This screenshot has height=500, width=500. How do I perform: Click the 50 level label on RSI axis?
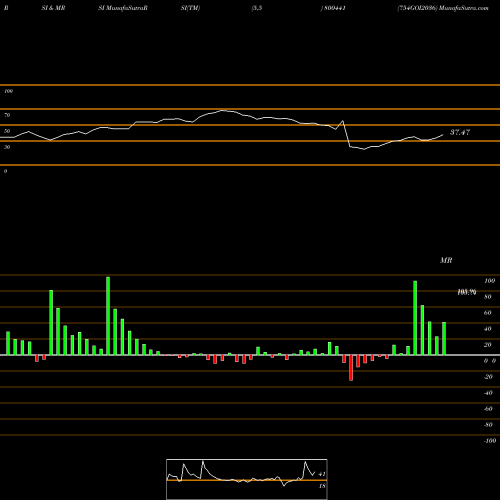point(7,131)
